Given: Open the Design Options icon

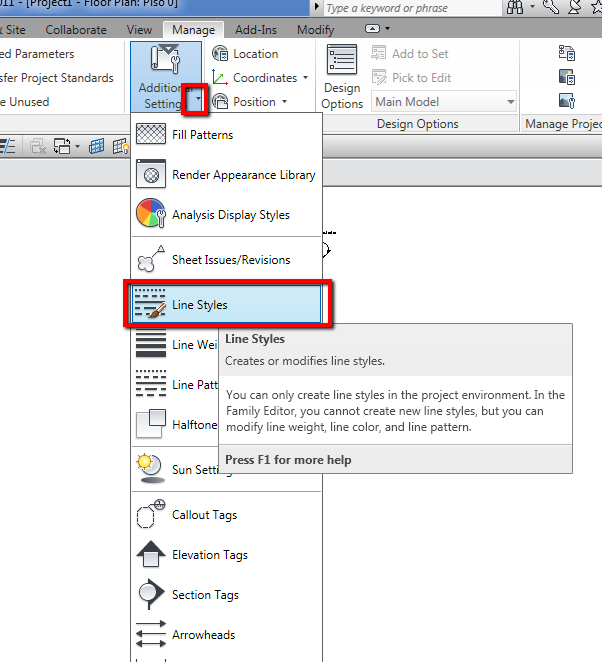Looking at the screenshot, I should [x=342, y=60].
